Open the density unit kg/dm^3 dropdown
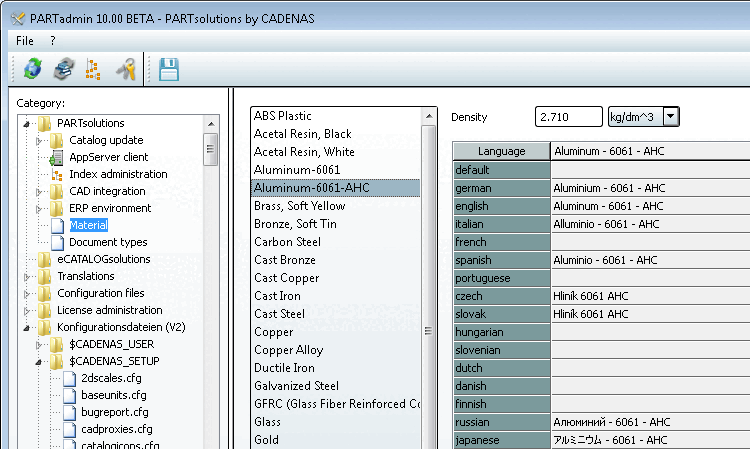Viewport: 750px width, 449px height. 670,117
